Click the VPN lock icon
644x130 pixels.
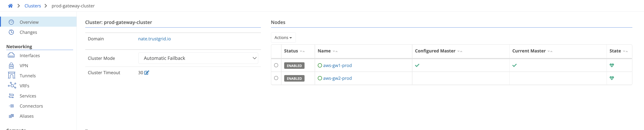[11, 66]
